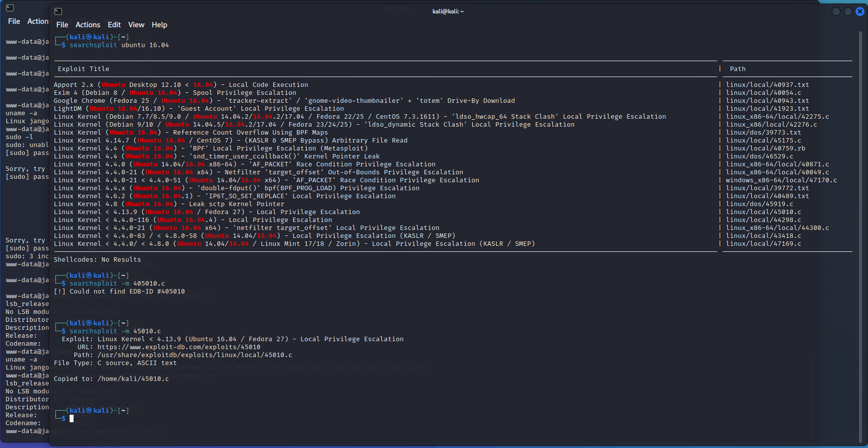Image resolution: width=868 pixels, height=448 pixels.
Task: Open the Help menu in front terminal
Action: pyautogui.click(x=160, y=25)
